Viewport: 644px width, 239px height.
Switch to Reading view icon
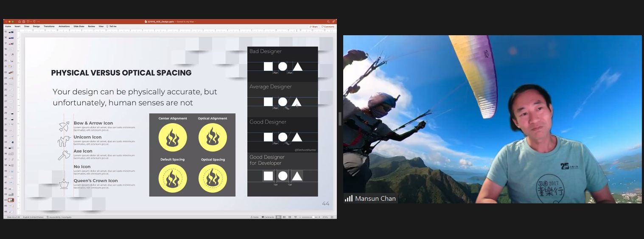tap(289, 217)
